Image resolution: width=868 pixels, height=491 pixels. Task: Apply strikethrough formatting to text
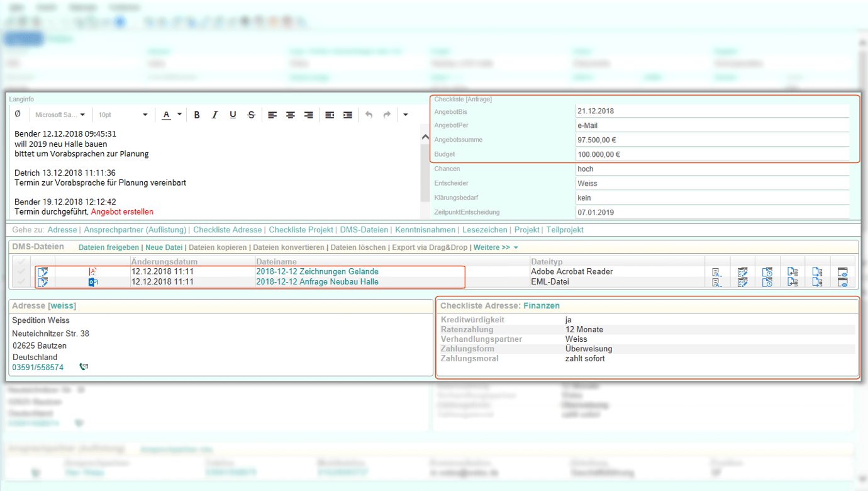[252, 115]
